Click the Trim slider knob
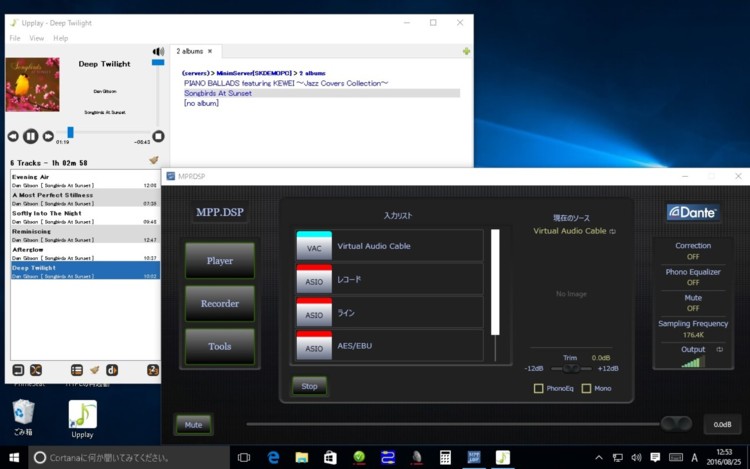The image size is (750, 469). [571, 369]
